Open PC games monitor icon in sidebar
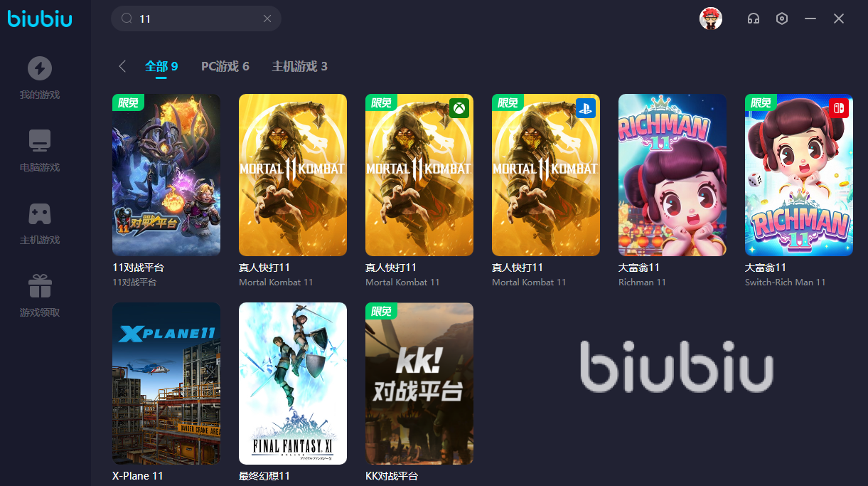868x486 pixels. (40, 141)
